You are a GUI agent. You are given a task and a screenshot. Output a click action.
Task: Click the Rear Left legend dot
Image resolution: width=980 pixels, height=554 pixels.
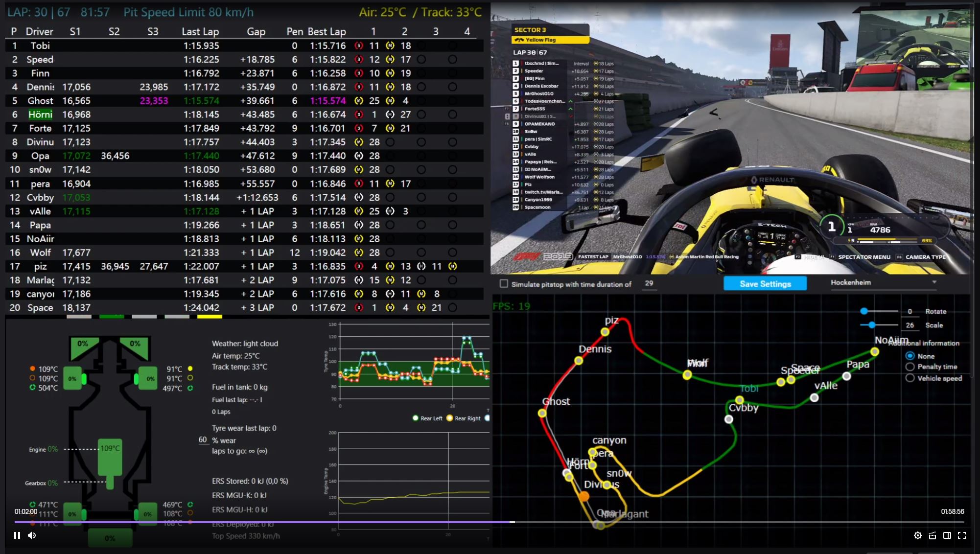pyautogui.click(x=416, y=418)
